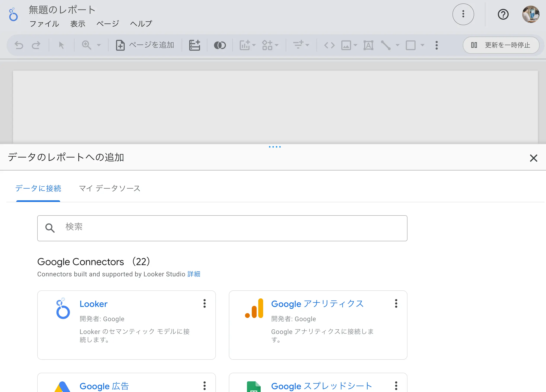Click the rectangle shape tool icon
The height and width of the screenshot is (392, 546).
pyautogui.click(x=411, y=45)
